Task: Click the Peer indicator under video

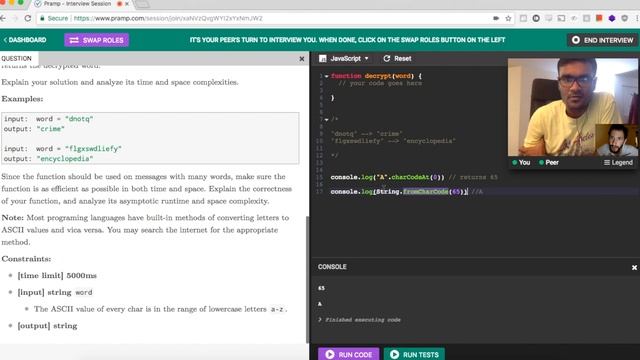Action: tap(549, 162)
